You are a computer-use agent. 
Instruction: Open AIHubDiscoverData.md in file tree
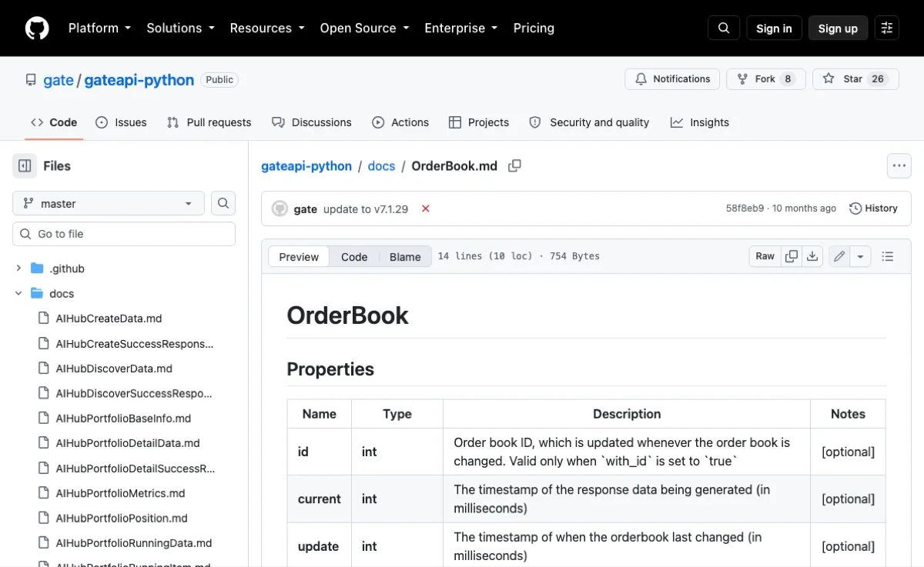pyautogui.click(x=114, y=369)
